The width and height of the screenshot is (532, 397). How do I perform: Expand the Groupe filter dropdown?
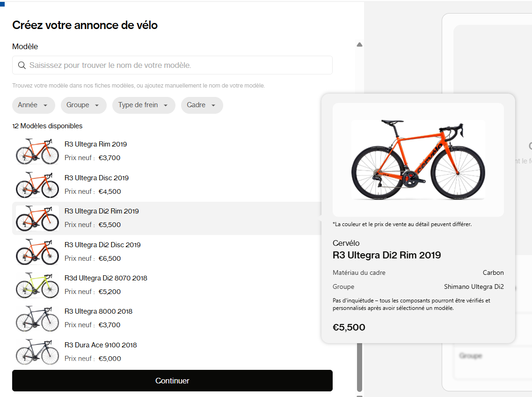click(x=83, y=105)
